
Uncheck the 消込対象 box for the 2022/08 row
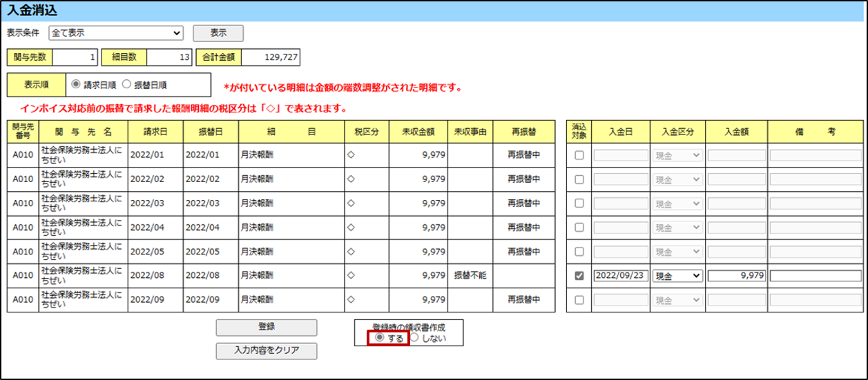coord(579,276)
